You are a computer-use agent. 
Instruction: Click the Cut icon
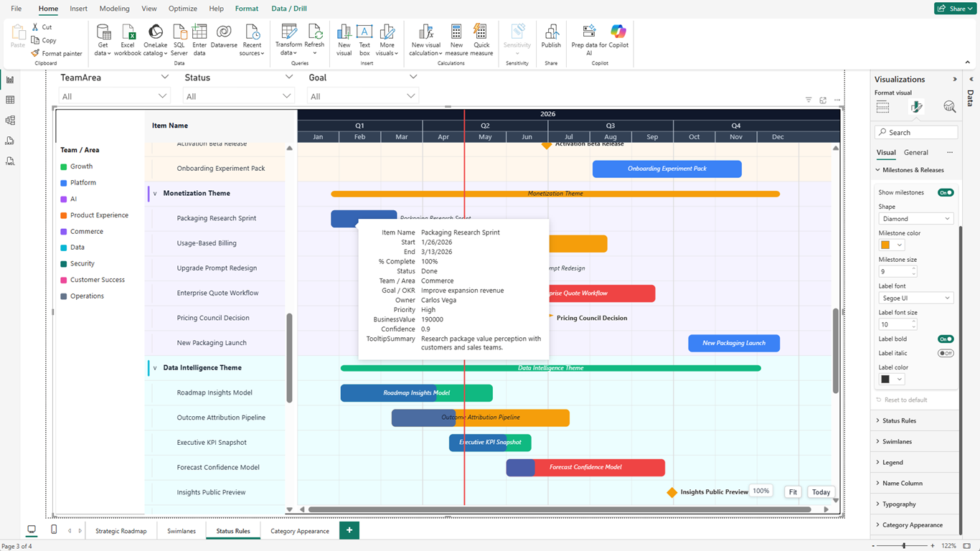point(36,27)
